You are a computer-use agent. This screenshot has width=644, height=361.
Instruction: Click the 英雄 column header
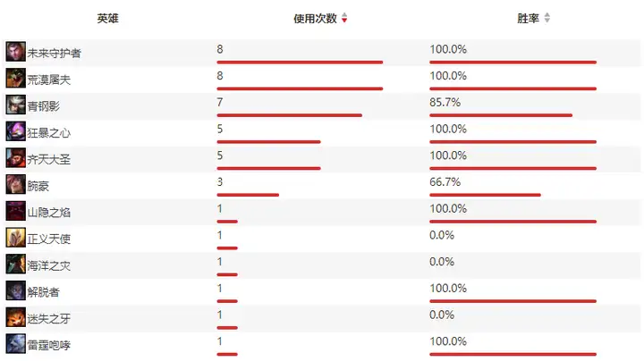coord(107,19)
